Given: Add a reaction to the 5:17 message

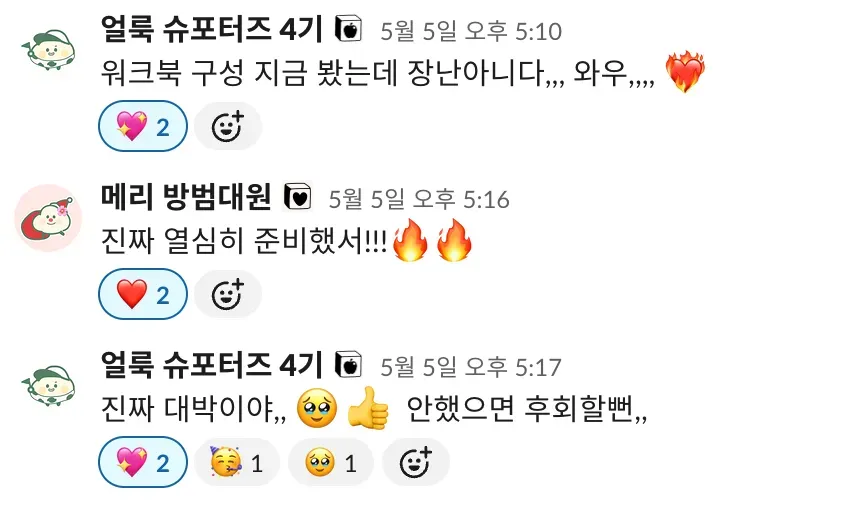Looking at the screenshot, I should [x=415, y=462].
